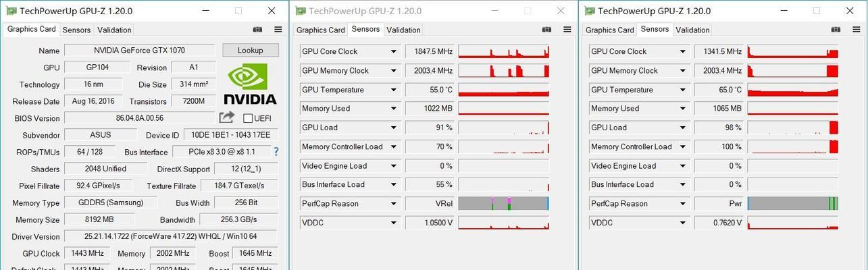Expand GPU Core Clock dropdown in the right window
868x270 pixels.
tap(682, 51)
